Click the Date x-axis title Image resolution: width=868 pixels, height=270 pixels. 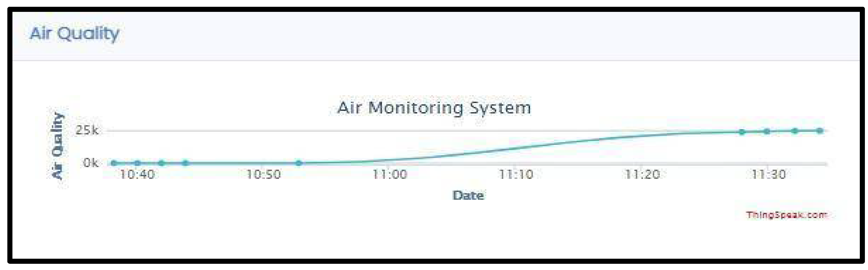(x=468, y=195)
